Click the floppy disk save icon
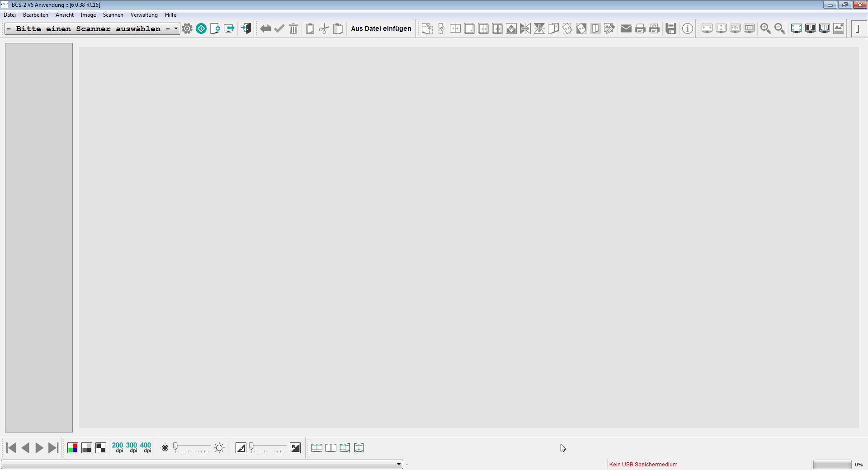This screenshot has width=868, height=470. (671, 28)
